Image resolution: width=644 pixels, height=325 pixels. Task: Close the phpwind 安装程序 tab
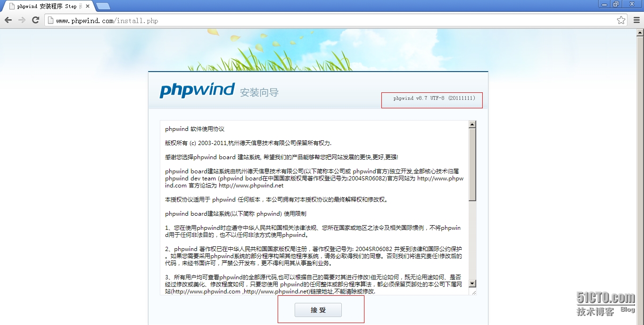tap(87, 6)
